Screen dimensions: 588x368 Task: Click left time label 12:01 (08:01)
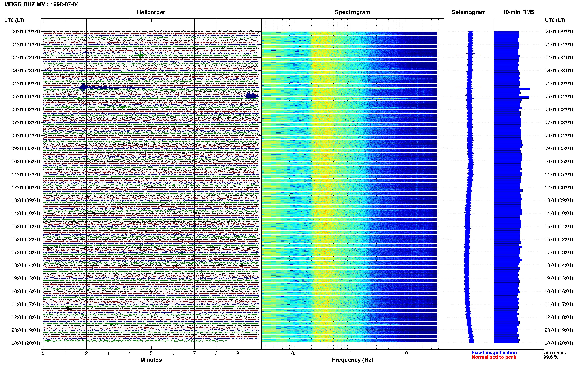coord(26,187)
